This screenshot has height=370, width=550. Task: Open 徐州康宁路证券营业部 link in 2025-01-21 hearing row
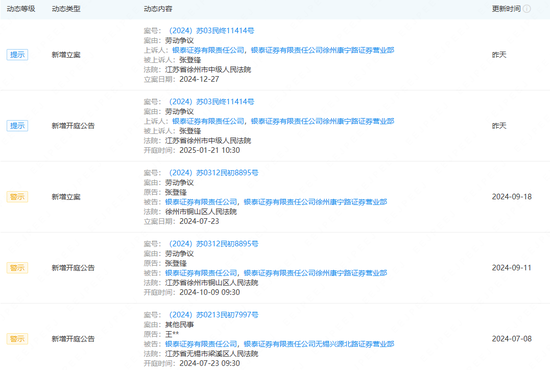[x=323, y=121]
